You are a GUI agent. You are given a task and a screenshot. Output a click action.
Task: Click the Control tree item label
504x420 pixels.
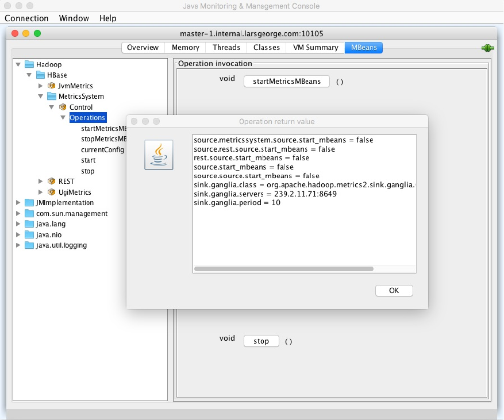(x=81, y=107)
